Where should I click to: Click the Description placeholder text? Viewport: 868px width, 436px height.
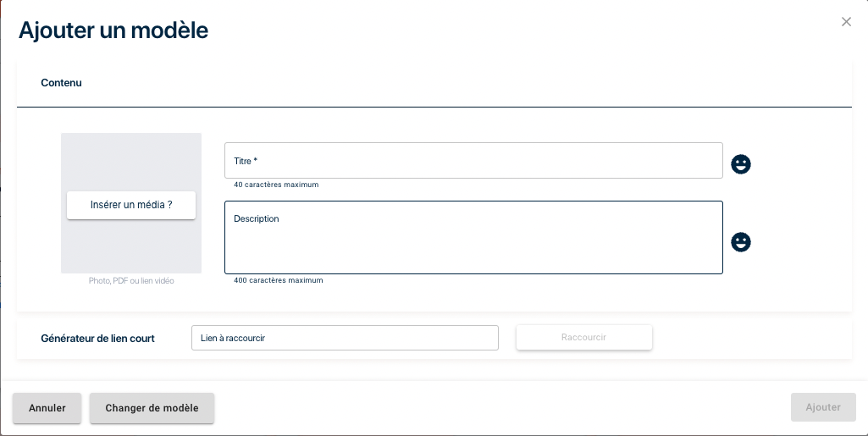click(x=257, y=219)
